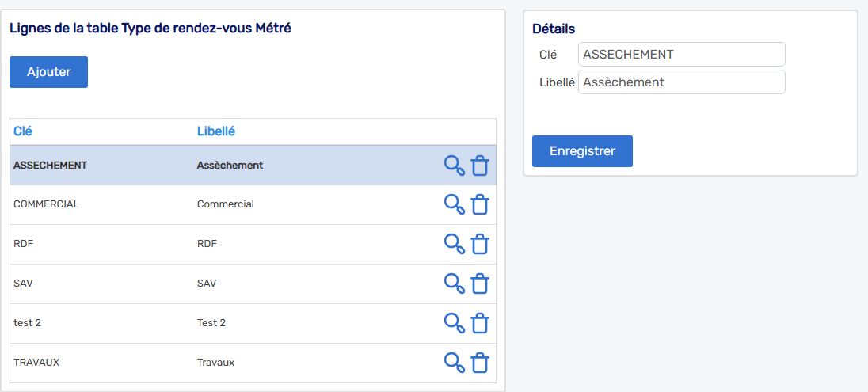
Task: Click the Ajouter button
Action: click(x=49, y=72)
